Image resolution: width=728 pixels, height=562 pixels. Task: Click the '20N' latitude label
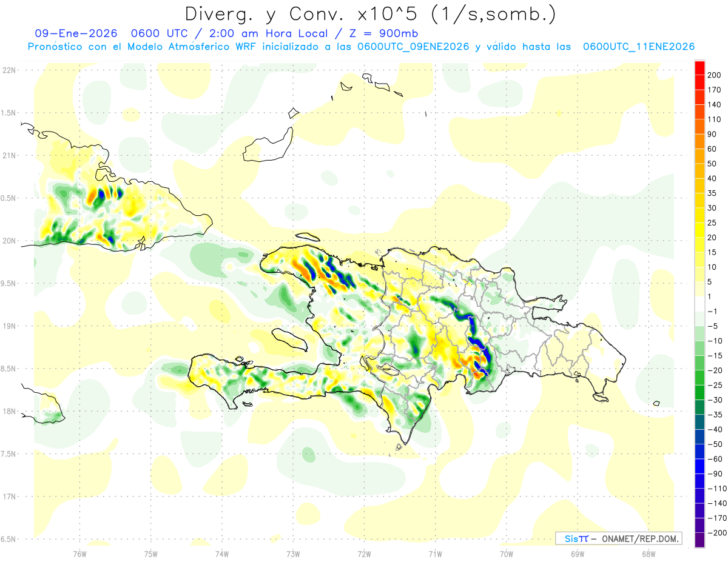[9, 241]
